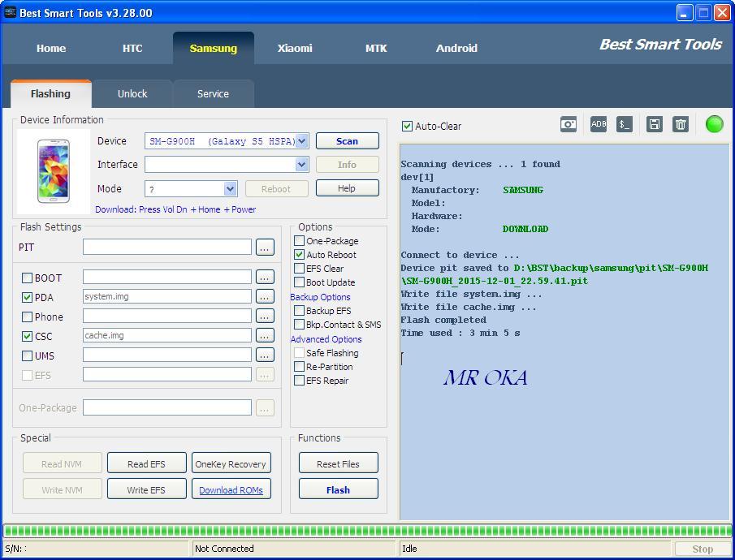
Task: Open the Interface dropdown
Action: click(302, 165)
